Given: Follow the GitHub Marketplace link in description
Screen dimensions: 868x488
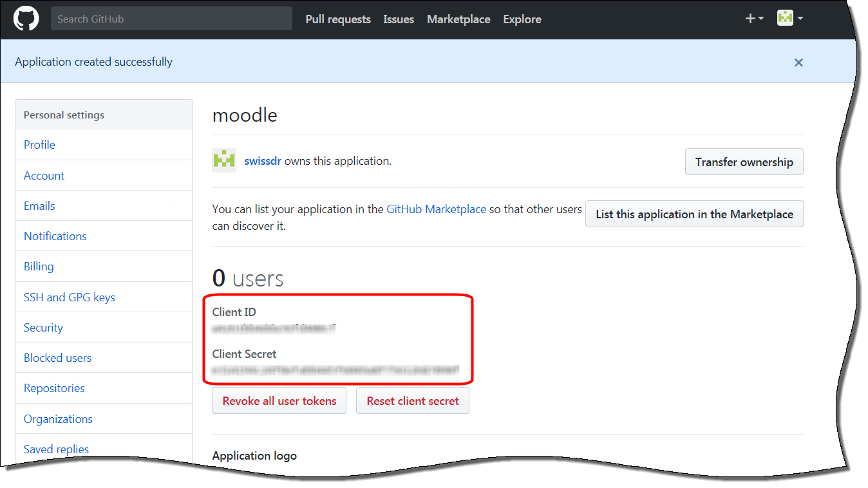Looking at the screenshot, I should tap(436, 209).
